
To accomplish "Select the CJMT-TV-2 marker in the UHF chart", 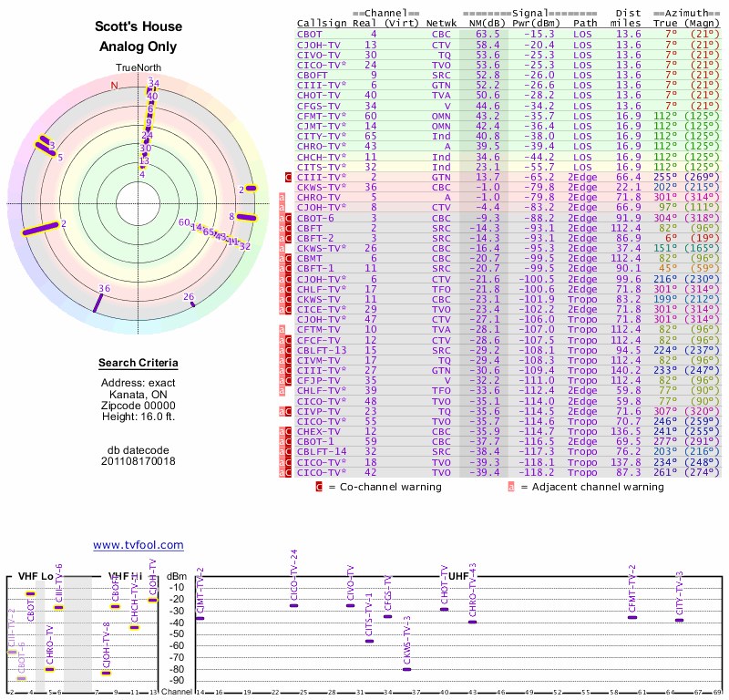I will (x=200, y=618).
